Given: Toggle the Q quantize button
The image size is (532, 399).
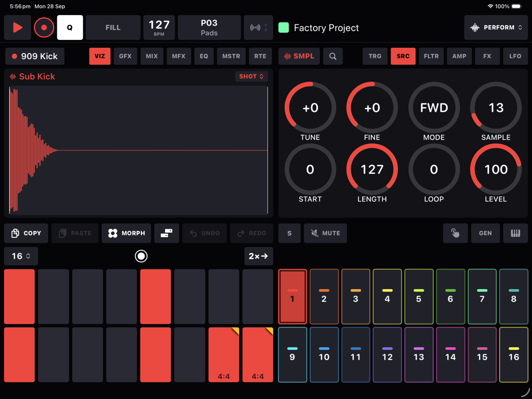Looking at the screenshot, I should click(70, 27).
